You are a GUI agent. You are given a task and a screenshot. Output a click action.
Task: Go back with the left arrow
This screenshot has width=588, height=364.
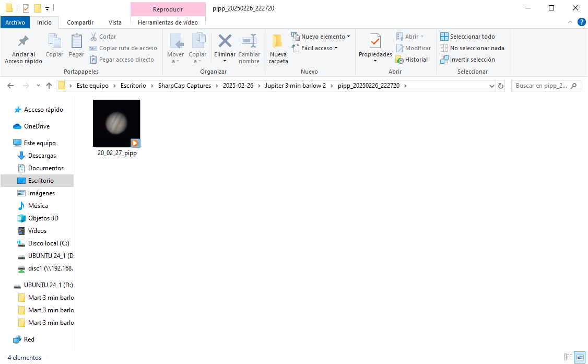(x=10, y=86)
